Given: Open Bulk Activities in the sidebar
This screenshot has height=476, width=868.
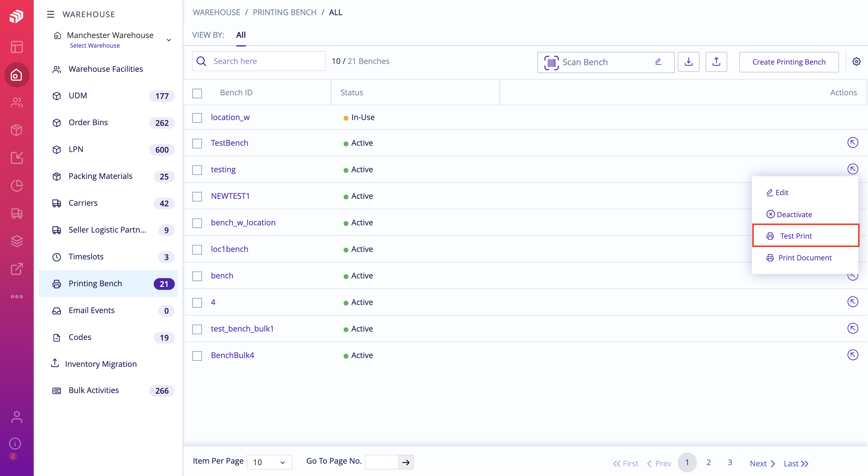Looking at the screenshot, I should coord(108,390).
